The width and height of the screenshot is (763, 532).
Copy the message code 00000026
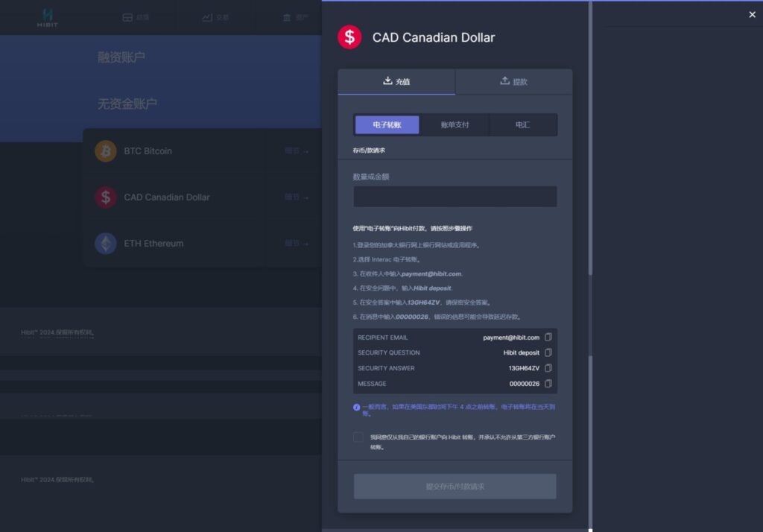[x=548, y=384]
